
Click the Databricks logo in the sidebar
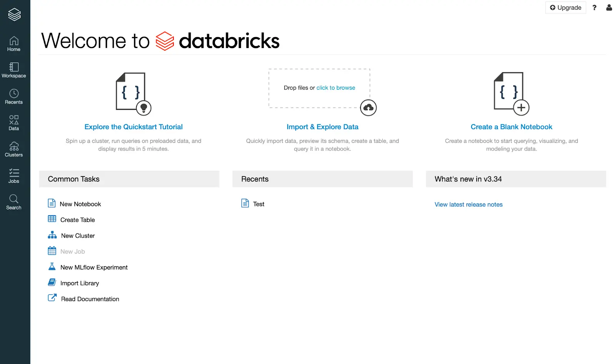14,15
